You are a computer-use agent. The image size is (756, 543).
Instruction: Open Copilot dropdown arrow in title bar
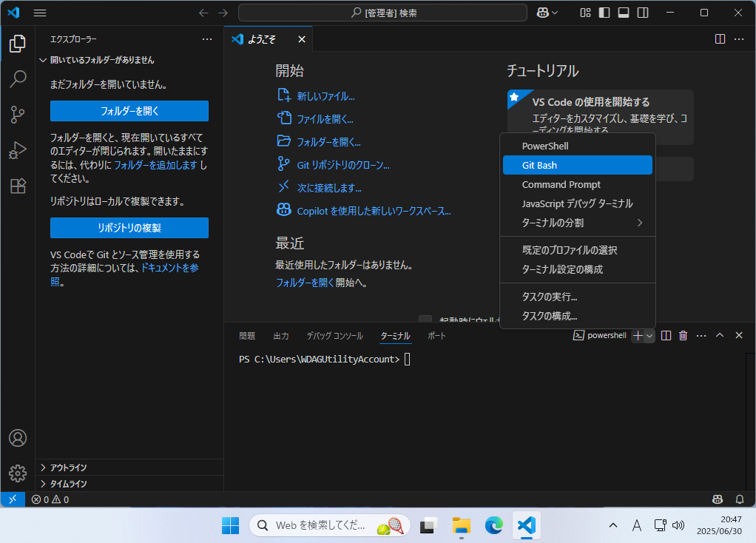point(555,13)
